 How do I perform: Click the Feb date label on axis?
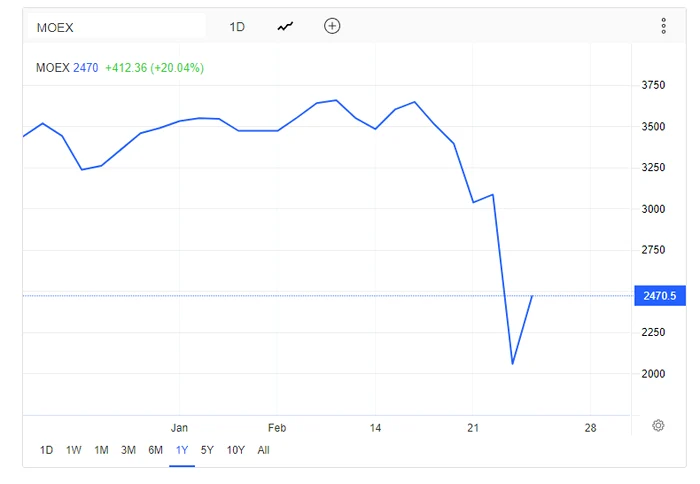[277, 428]
